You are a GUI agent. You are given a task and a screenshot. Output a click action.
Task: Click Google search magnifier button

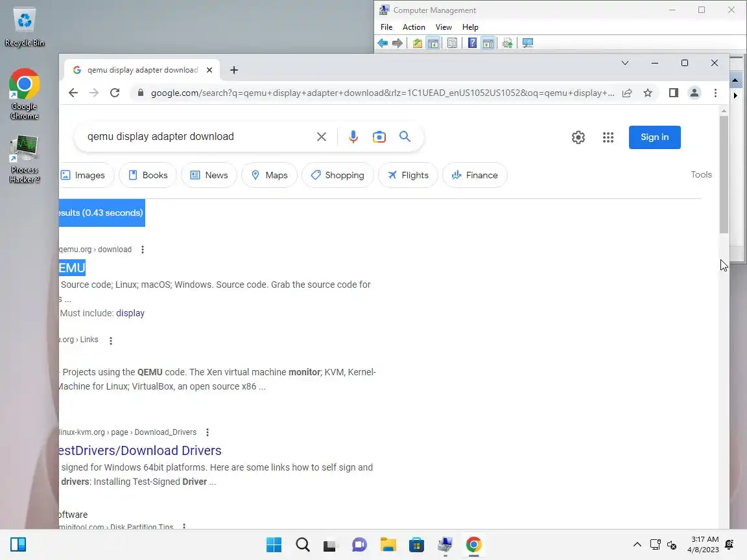point(405,137)
